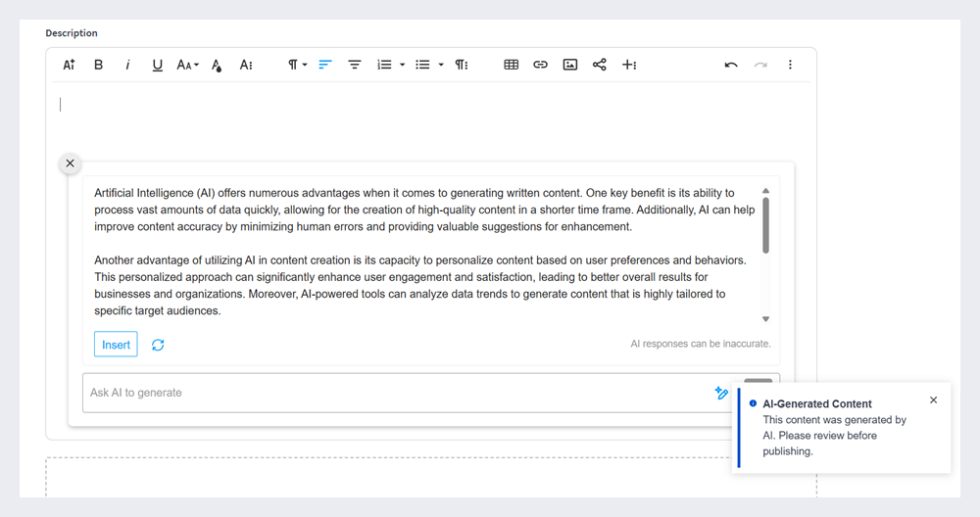Viewport: 980px width, 517px height.
Task: Click the scroll down arrow in AI response
Action: click(x=765, y=319)
